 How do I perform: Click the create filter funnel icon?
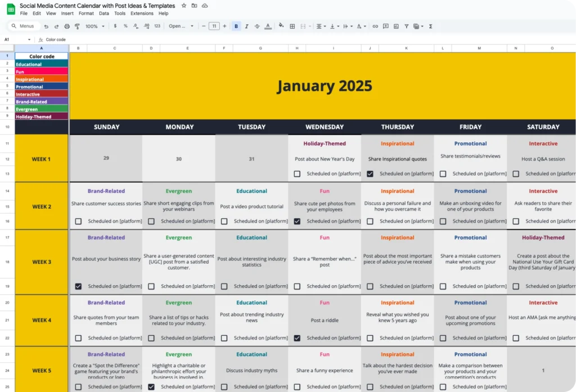[x=406, y=26]
